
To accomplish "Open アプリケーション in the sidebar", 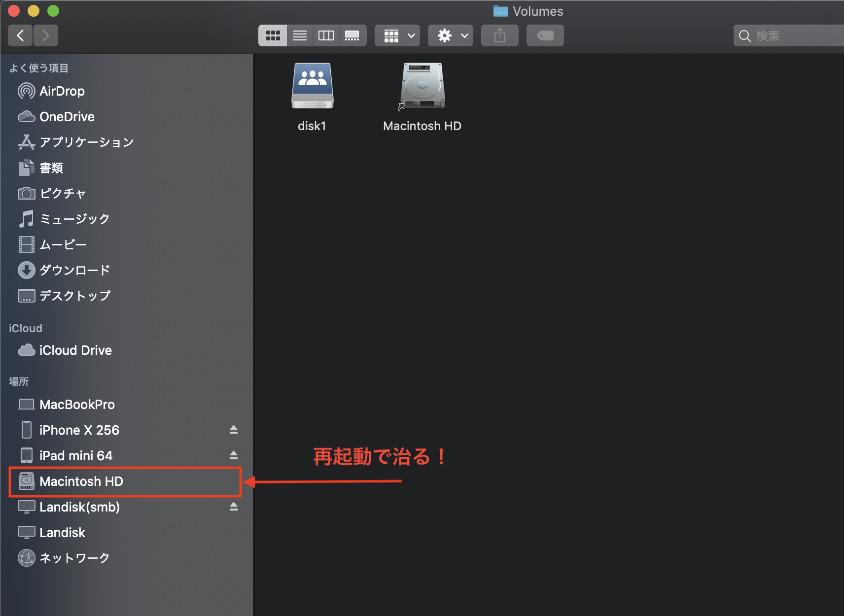I will 127,142.
